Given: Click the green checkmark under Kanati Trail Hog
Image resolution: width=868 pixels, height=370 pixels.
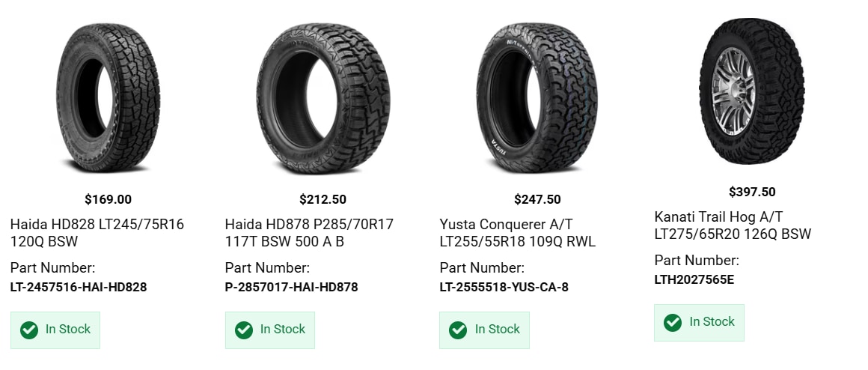Looking at the screenshot, I should point(673,322).
